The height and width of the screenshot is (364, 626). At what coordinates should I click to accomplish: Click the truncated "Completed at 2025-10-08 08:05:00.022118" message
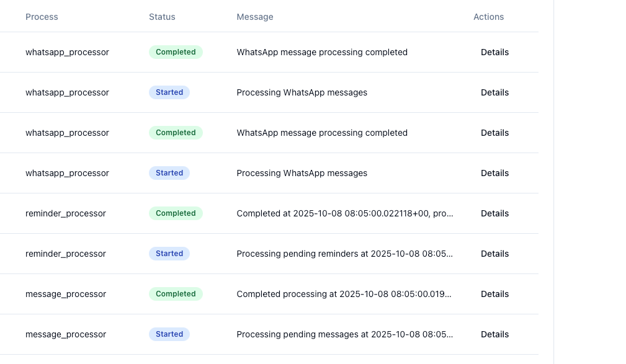tap(345, 213)
